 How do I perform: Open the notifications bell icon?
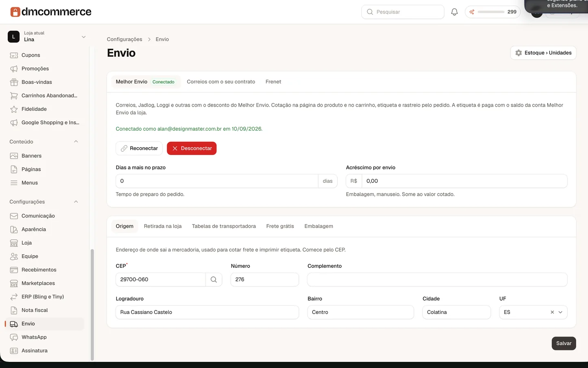pos(454,12)
